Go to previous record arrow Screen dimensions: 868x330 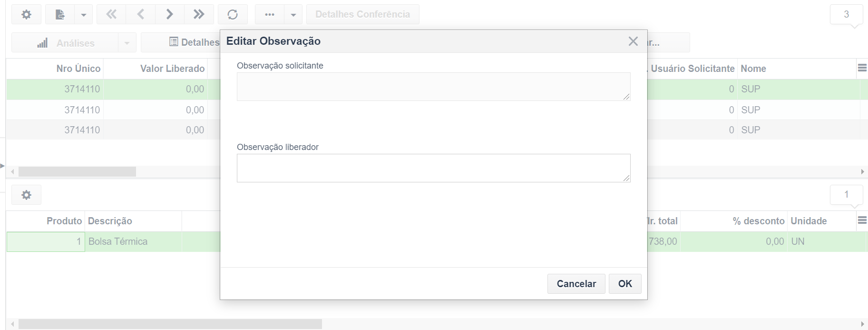click(141, 14)
